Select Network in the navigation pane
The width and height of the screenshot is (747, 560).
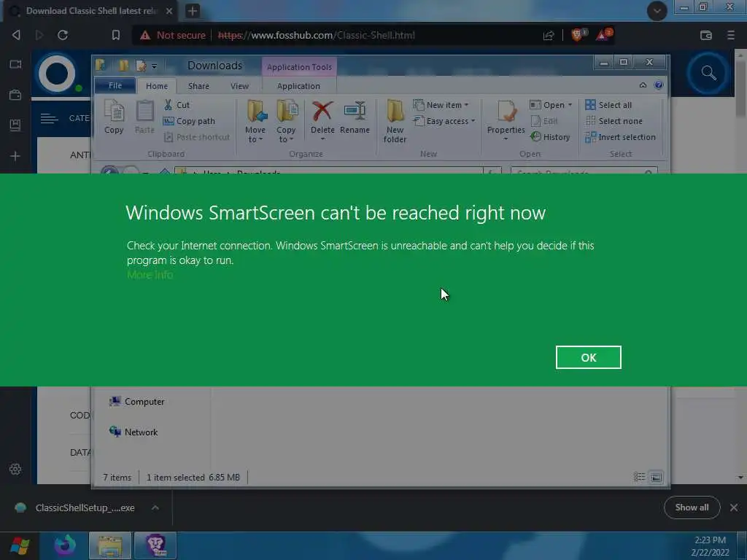(x=133, y=432)
